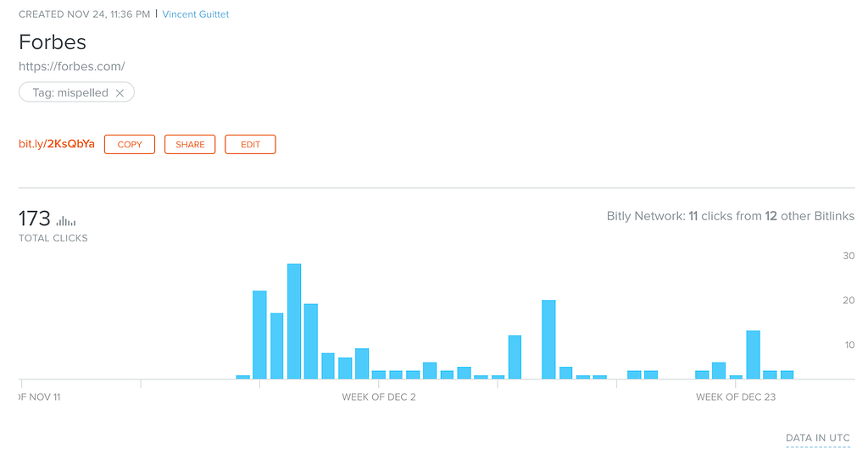Remove the 'mispelled' tag with X icon
This screenshot has height=454, width=868.
tap(120, 93)
